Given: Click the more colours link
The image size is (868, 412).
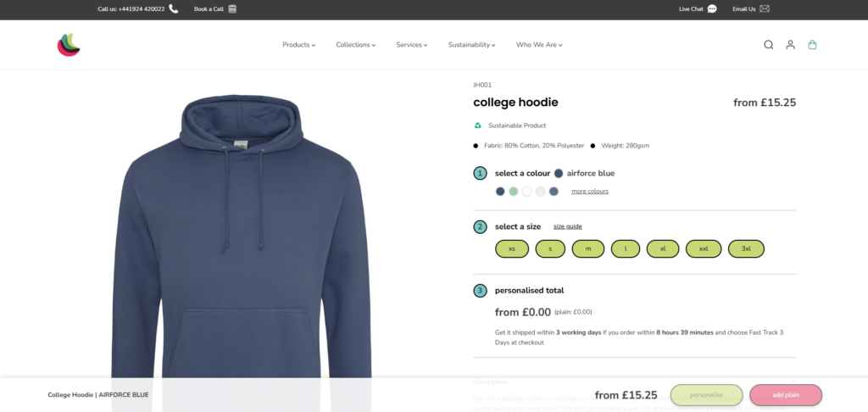Looking at the screenshot, I should (590, 192).
